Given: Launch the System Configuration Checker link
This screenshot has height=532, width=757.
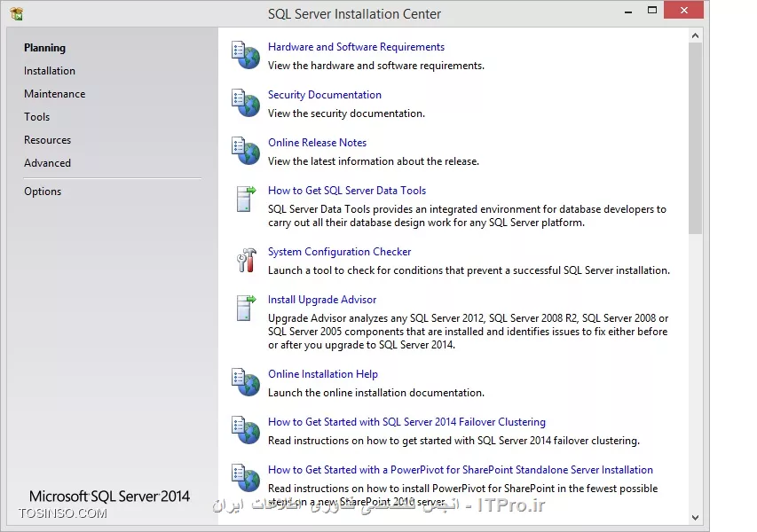Looking at the screenshot, I should [339, 252].
